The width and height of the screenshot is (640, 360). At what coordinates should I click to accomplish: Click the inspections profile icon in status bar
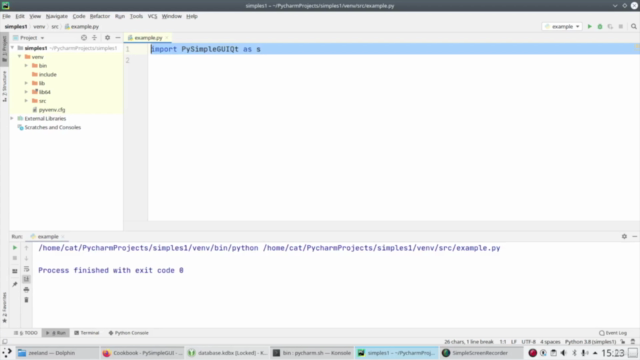(x=633, y=342)
